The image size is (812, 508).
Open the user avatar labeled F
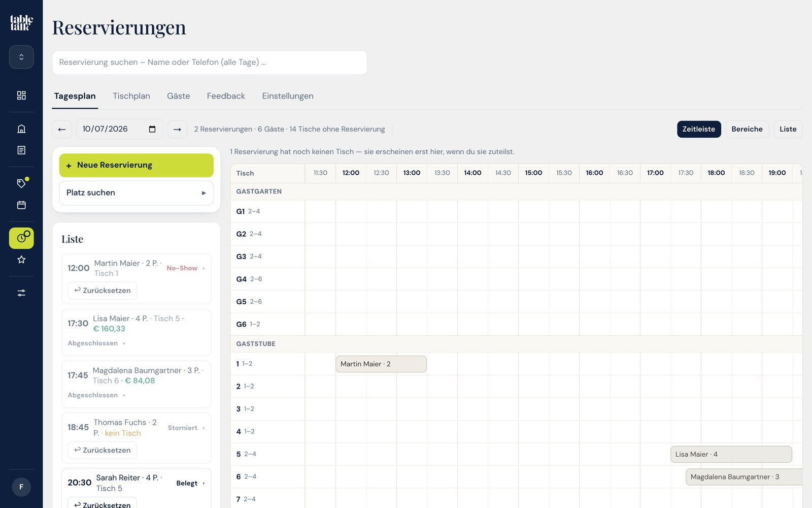[21, 487]
